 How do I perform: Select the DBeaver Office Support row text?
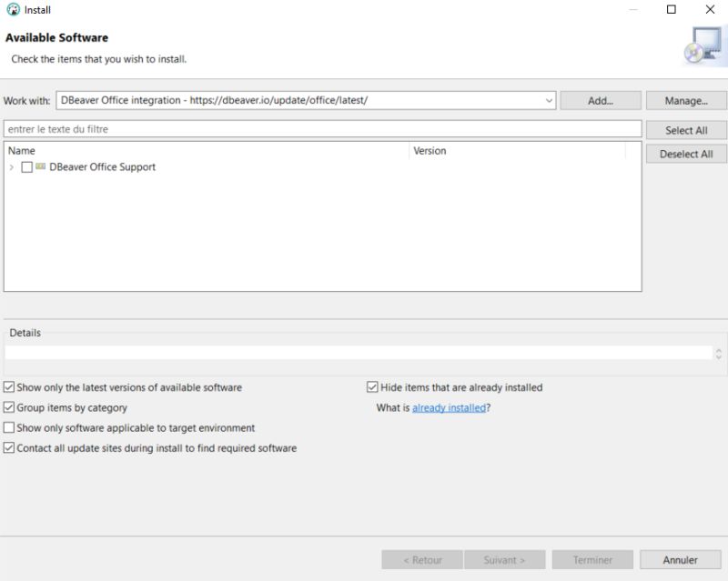click(102, 167)
